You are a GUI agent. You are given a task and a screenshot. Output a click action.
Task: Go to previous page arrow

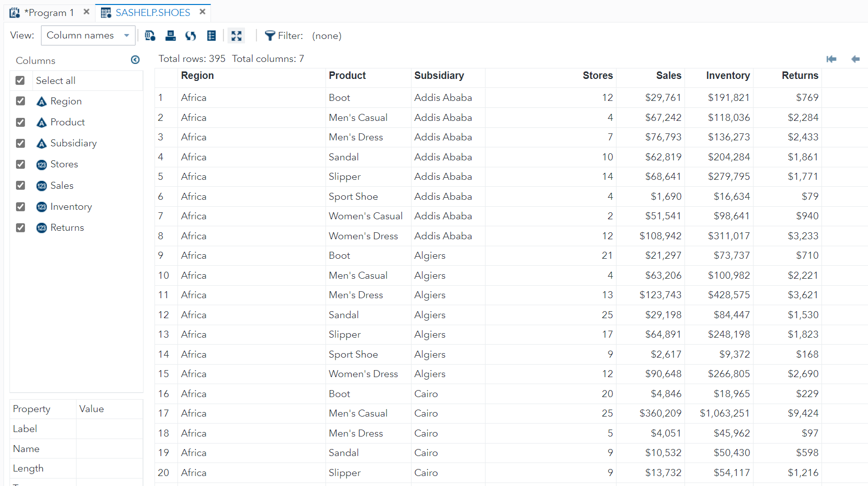coord(855,59)
